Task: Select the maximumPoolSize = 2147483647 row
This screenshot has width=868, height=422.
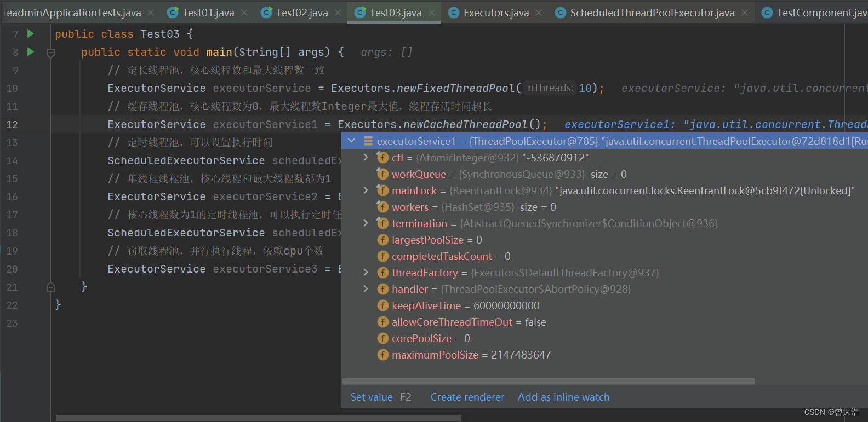Action: point(604,355)
